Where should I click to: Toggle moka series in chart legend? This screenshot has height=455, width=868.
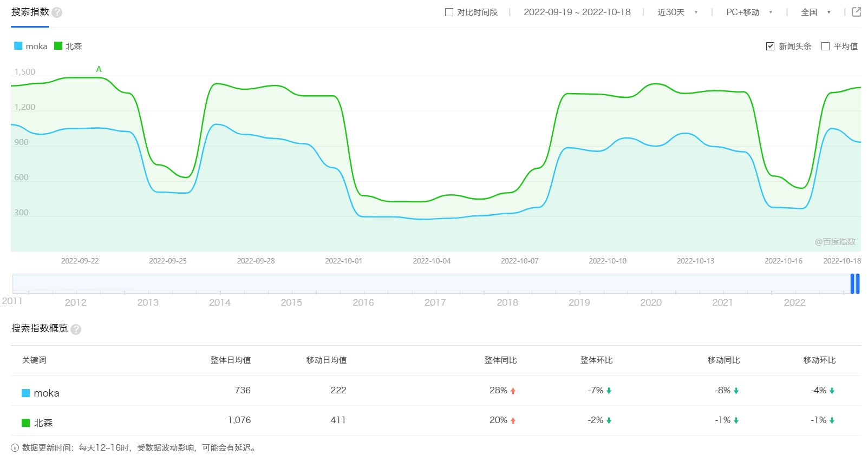(x=31, y=47)
